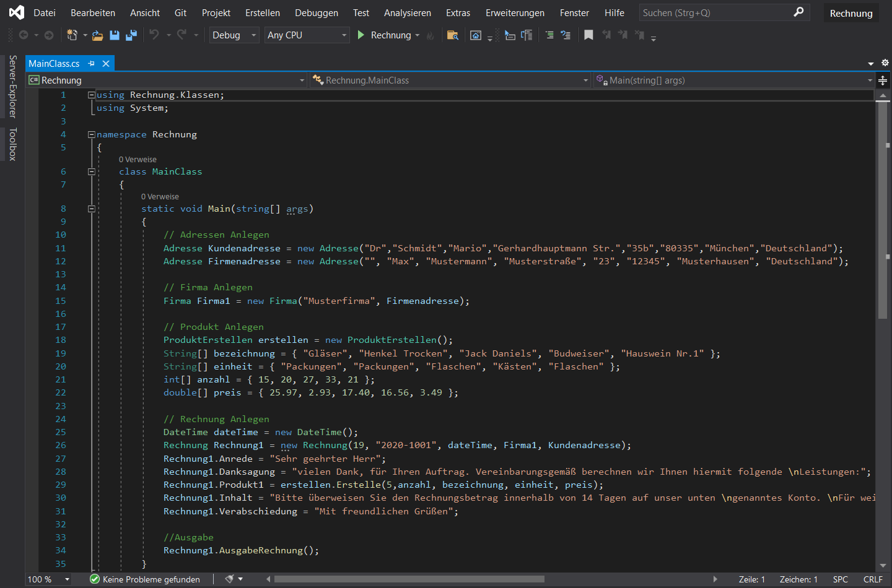Close the MainClass.cs tab
892x588 pixels.
tap(106, 63)
